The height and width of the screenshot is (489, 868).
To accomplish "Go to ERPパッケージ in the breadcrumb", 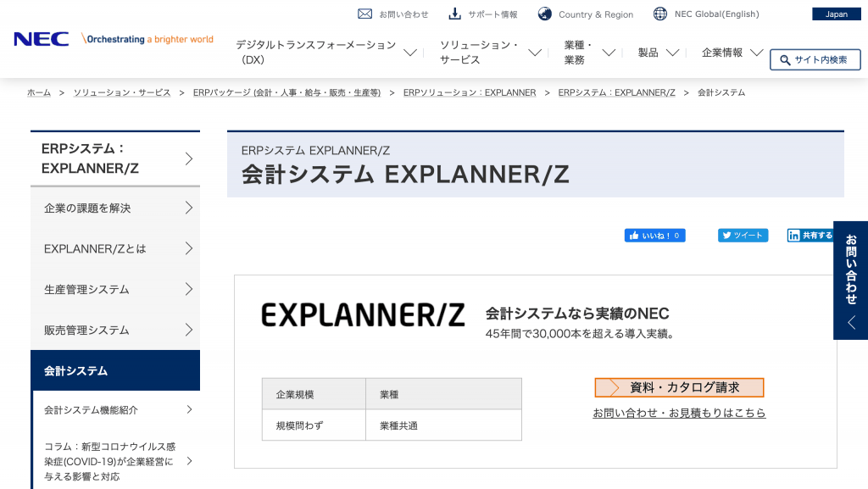I will (287, 92).
